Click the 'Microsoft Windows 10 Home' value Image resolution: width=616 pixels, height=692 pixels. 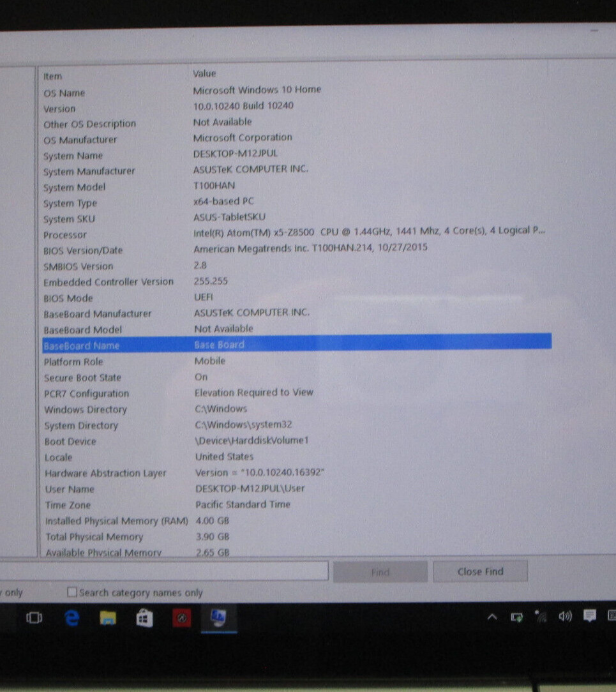[x=257, y=89]
